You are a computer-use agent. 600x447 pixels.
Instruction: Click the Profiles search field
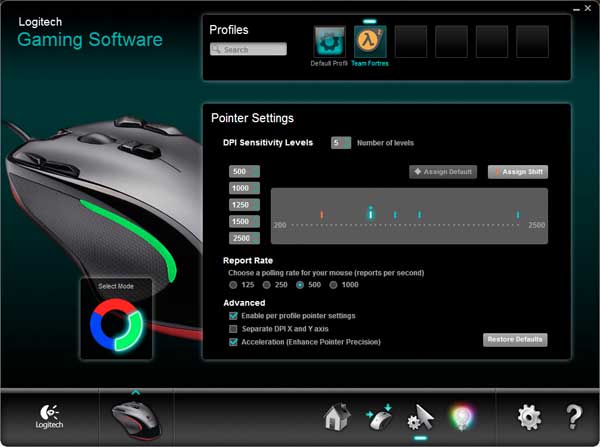click(x=248, y=49)
